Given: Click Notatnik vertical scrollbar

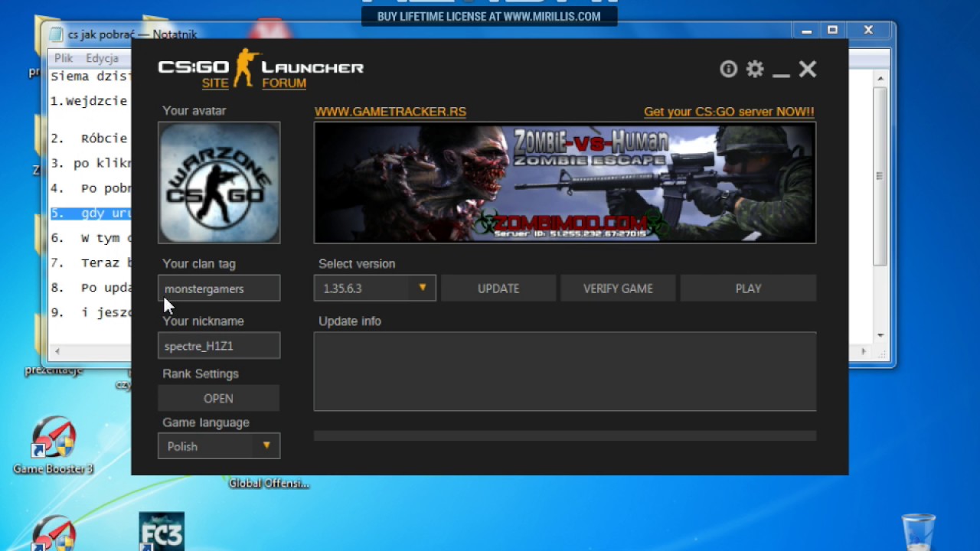Looking at the screenshot, I should pos(880,176).
